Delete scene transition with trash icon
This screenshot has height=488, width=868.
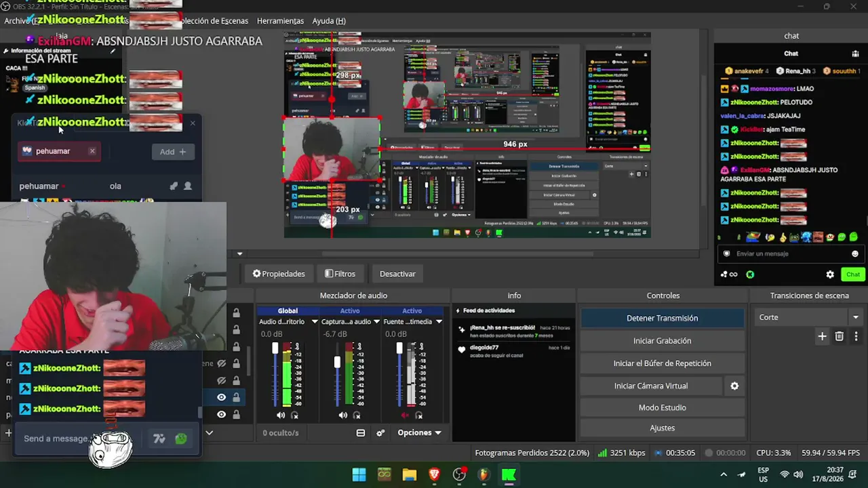(x=839, y=336)
